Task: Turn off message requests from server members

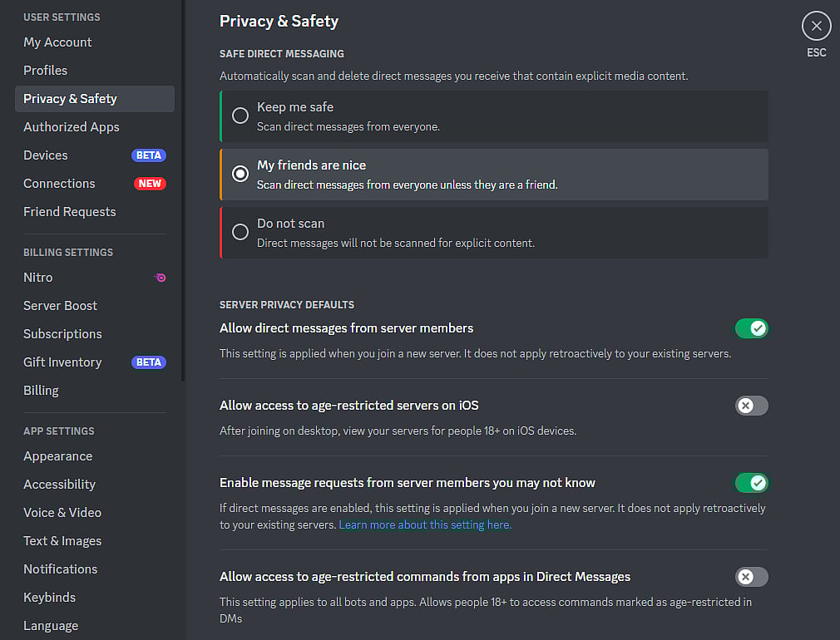Action: [751, 483]
